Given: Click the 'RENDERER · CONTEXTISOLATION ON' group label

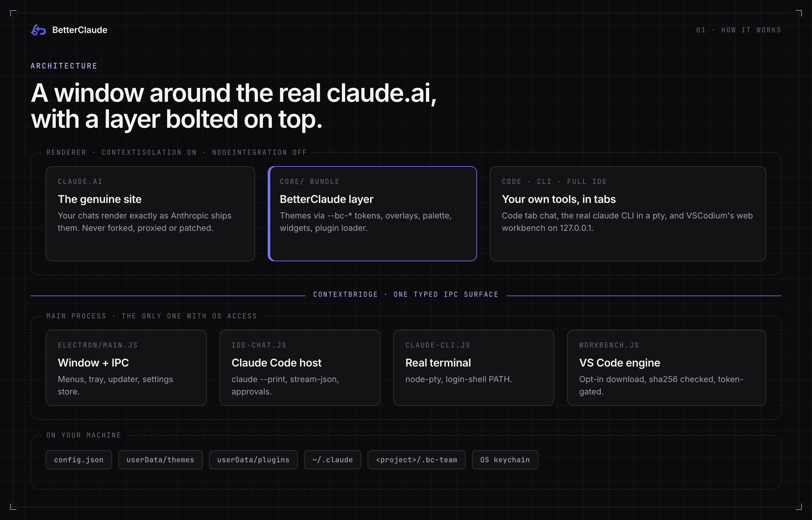Looking at the screenshot, I should (177, 152).
